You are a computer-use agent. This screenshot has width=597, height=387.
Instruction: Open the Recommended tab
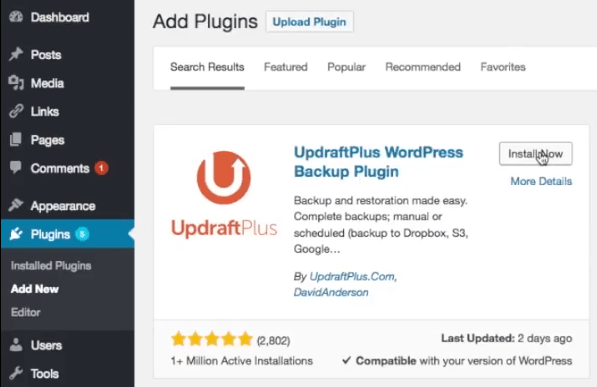tap(423, 67)
